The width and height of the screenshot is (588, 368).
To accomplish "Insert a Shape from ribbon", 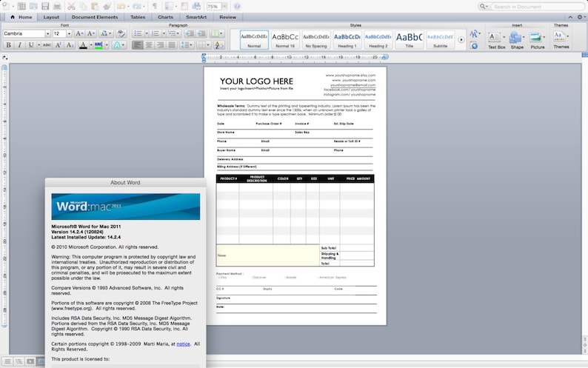I will [517, 40].
